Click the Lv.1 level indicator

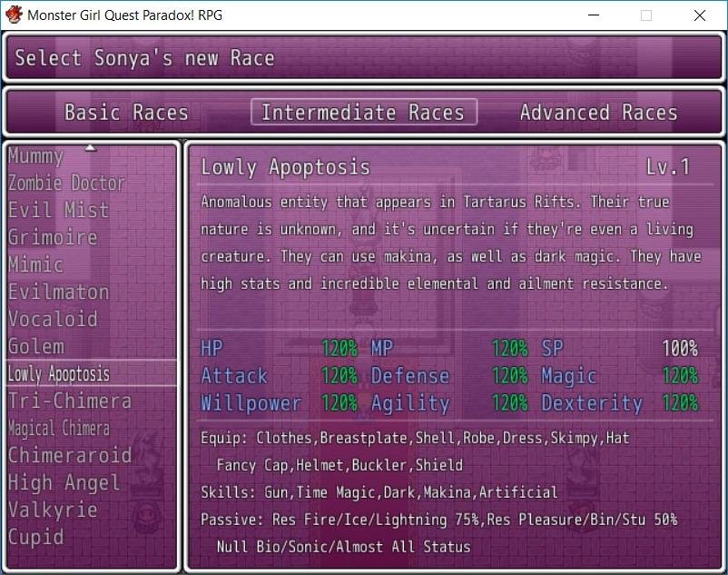pos(668,167)
